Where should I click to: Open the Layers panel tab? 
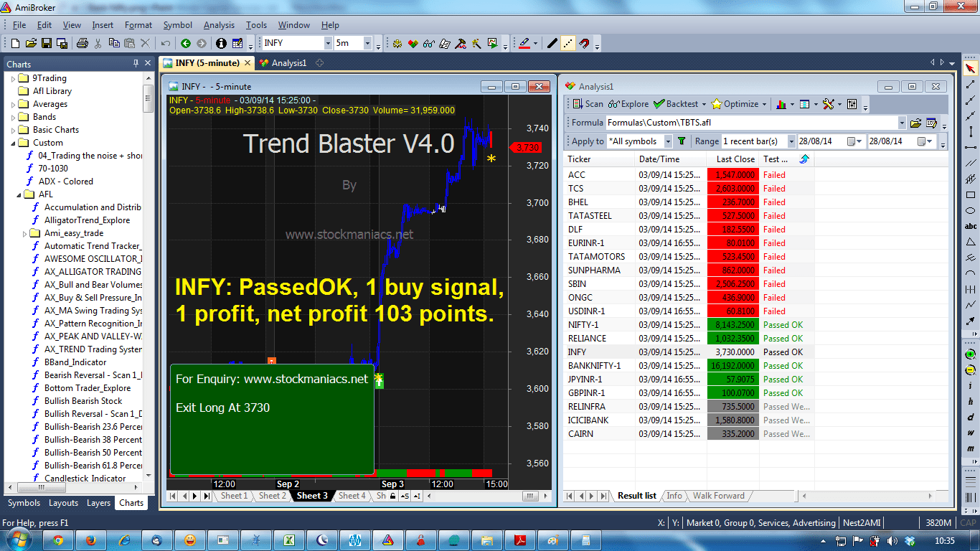click(98, 503)
